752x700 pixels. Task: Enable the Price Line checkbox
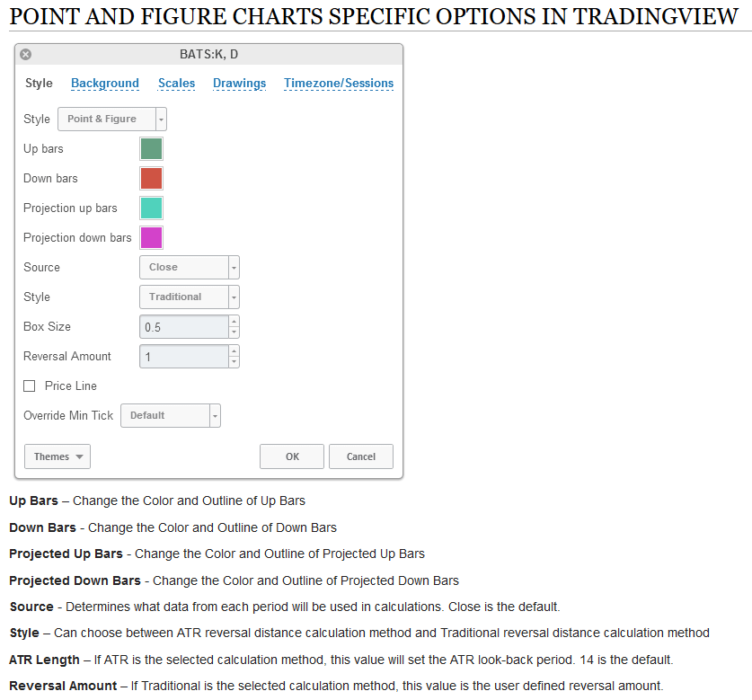pyautogui.click(x=30, y=386)
